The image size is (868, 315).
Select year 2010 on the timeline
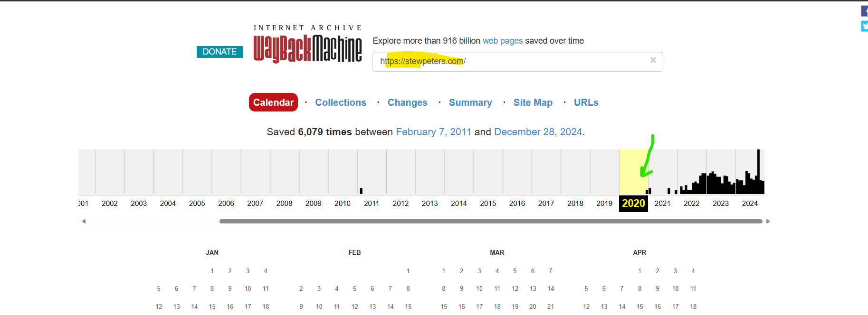tap(343, 203)
